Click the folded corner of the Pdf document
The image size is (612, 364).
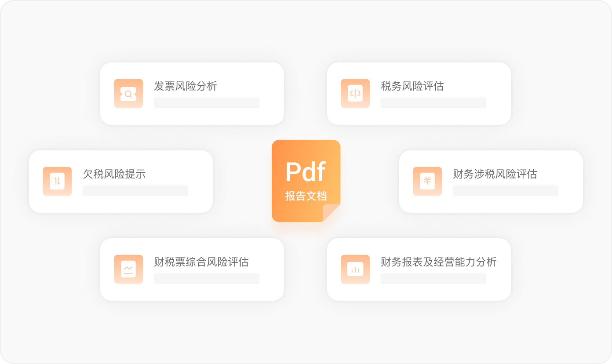331,213
